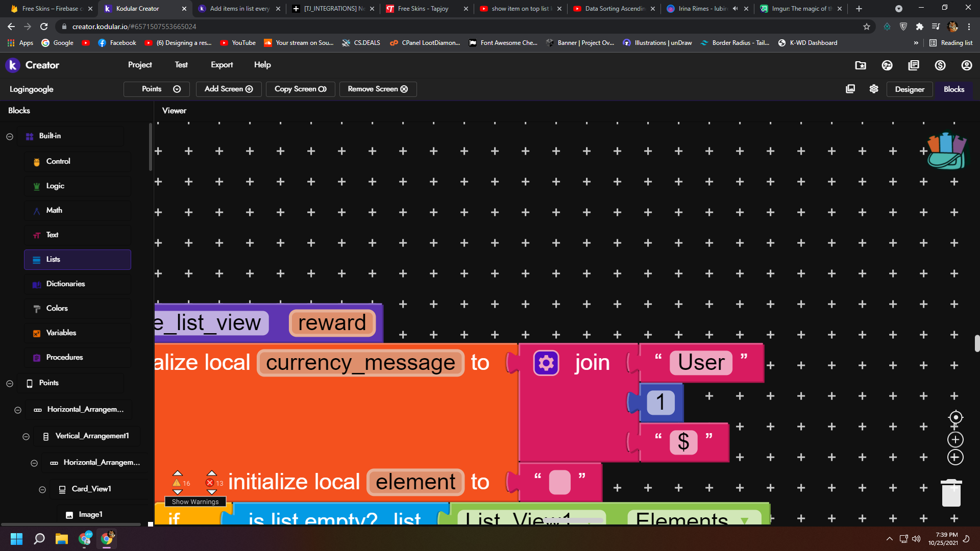Click the Remove Screen button
980x551 pixels.
pyautogui.click(x=378, y=89)
